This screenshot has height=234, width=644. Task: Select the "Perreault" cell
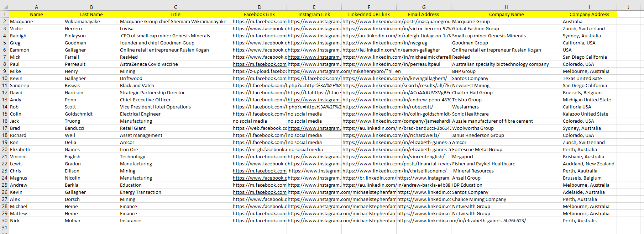pyautogui.click(x=91, y=64)
